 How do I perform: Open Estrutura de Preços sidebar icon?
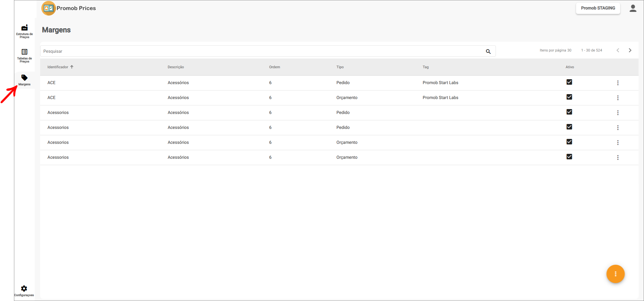[24, 28]
